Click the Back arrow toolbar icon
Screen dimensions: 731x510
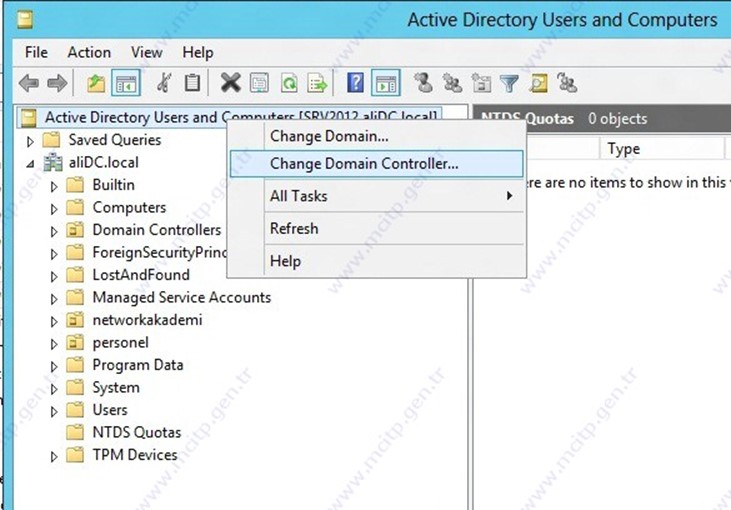pyautogui.click(x=29, y=83)
